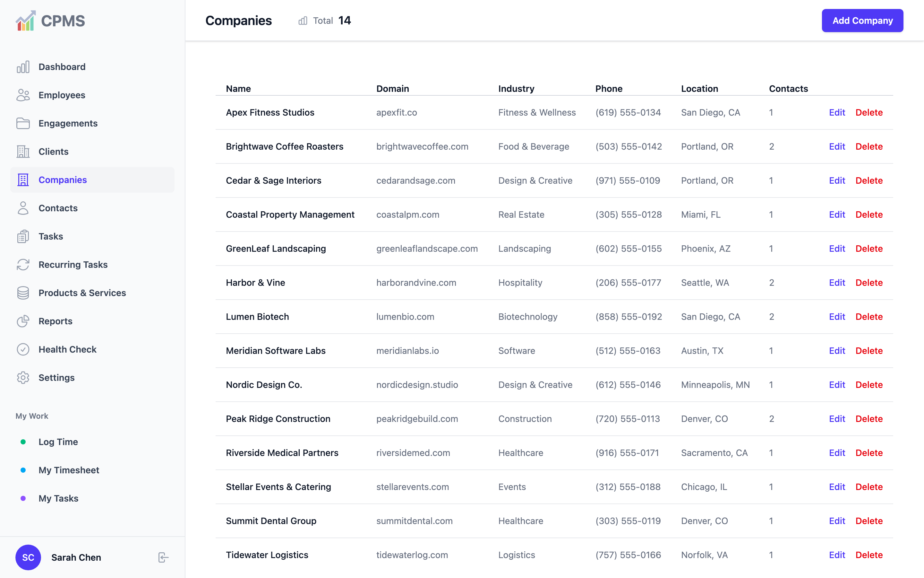Click the Sarah Chen user name
924x578 pixels.
[76, 557]
